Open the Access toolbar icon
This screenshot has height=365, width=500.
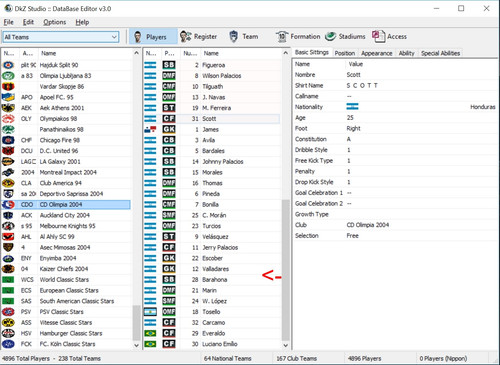click(x=378, y=36)
